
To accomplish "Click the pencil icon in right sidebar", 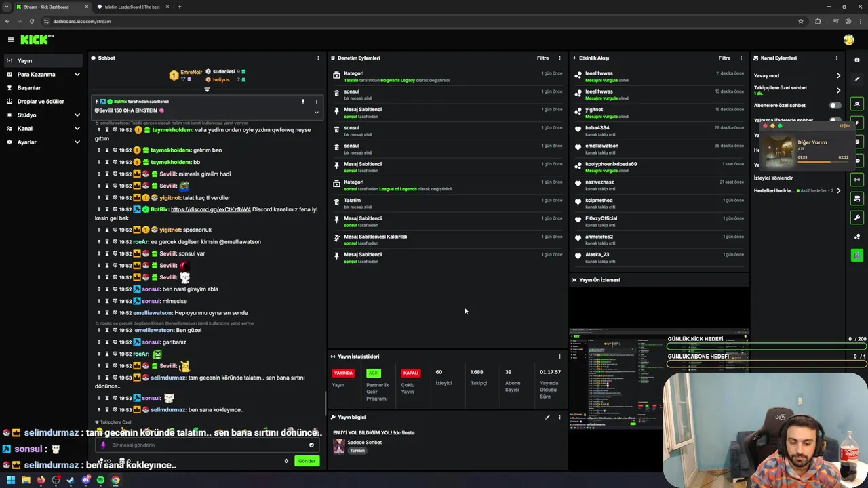I will 857,79.
